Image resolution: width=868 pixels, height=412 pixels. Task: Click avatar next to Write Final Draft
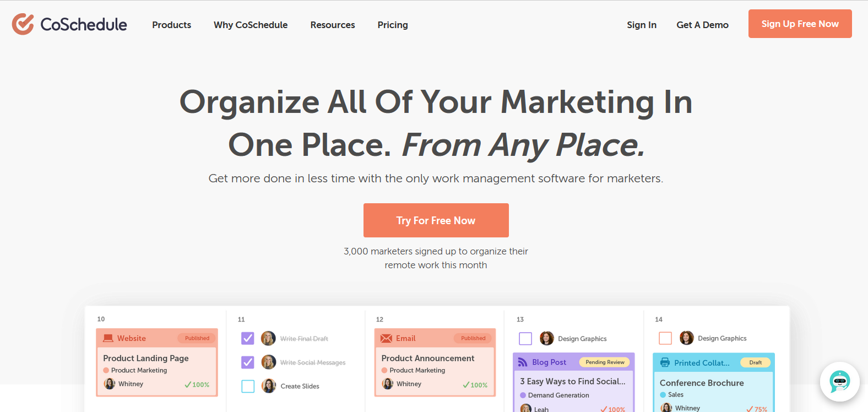[x=268, y=338]
